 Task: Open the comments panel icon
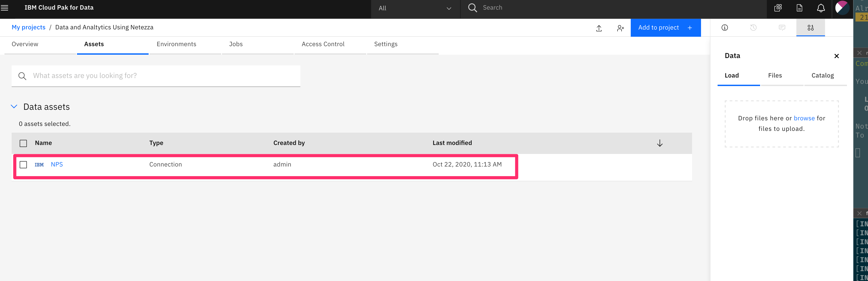(782, 28)
